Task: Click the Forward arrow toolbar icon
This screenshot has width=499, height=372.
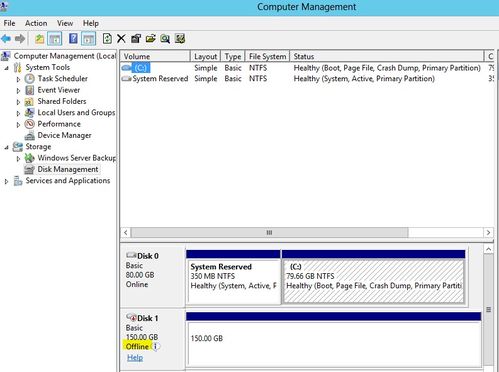Action: [20, 39]
